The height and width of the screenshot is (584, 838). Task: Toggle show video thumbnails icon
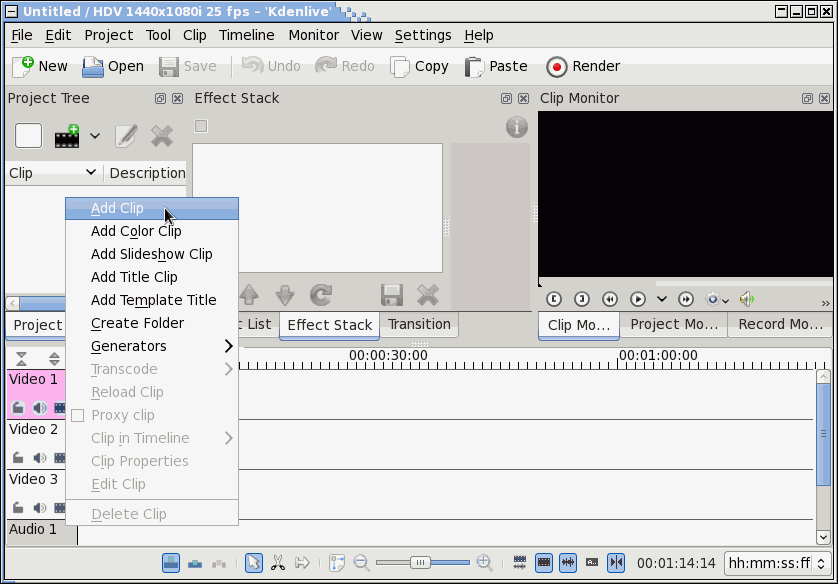544,563
